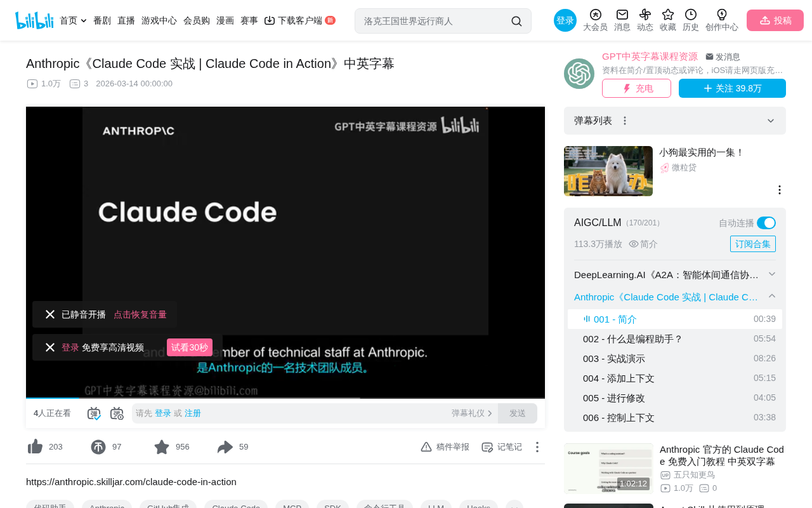Click 点击恢复音量 to unmute
812x508 pixels.
pyautogui.click(x=140, y=314)
